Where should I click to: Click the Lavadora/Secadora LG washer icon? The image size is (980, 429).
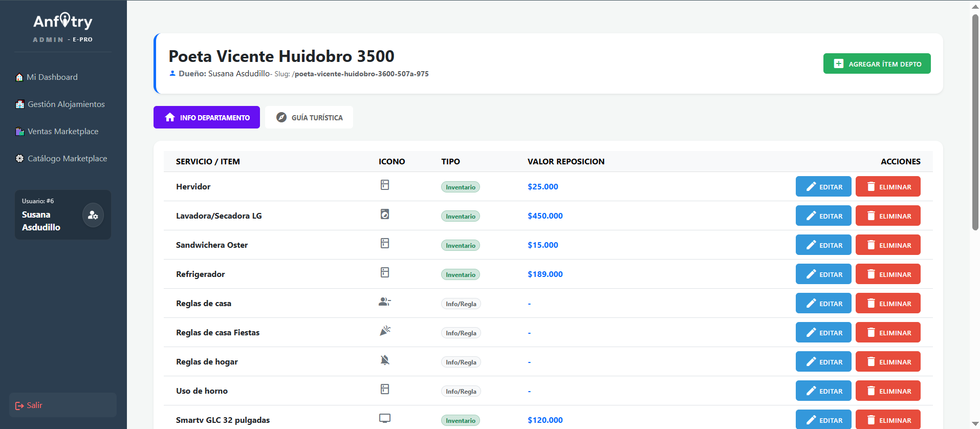coord(385,214)
